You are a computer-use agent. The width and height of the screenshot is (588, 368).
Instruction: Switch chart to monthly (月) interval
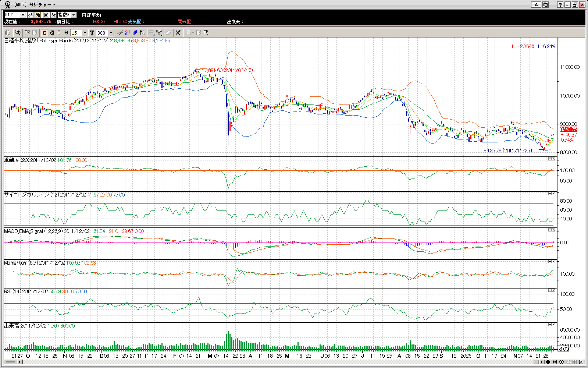click(59, 33)
